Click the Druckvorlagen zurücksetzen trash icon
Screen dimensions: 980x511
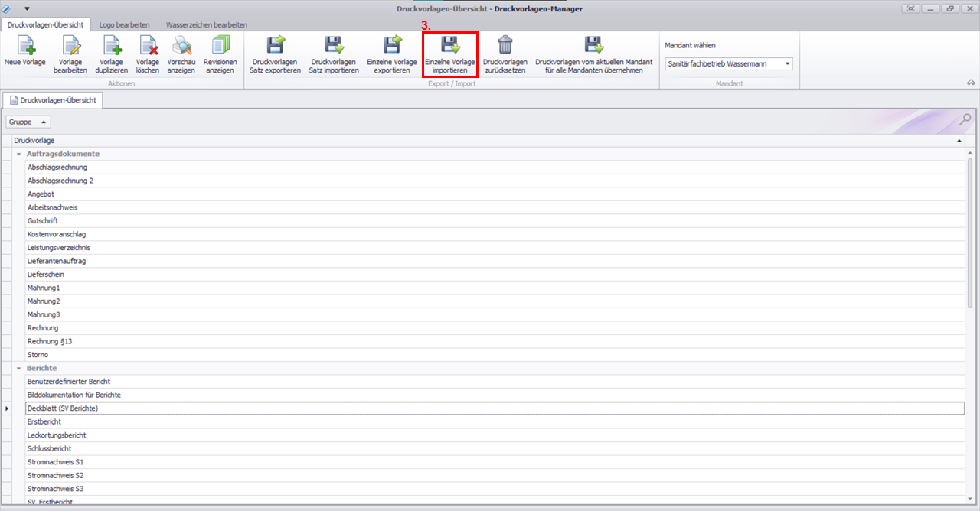pos(505,46)
